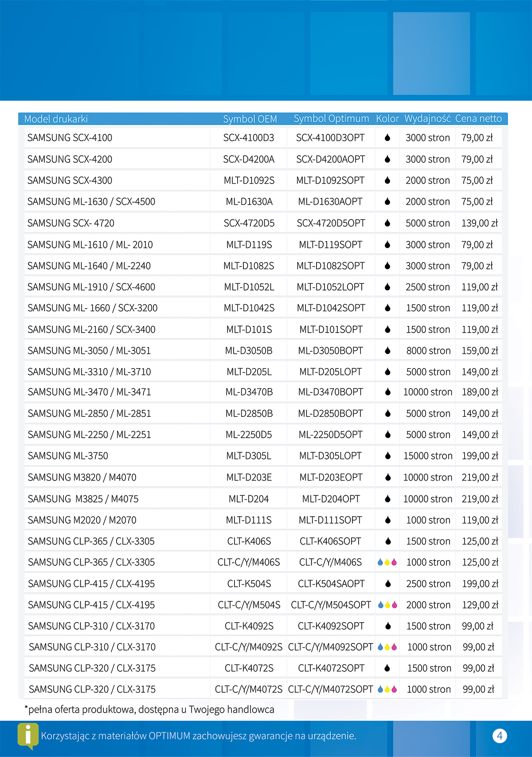This screenshot has height=757, width=532.
Task: Click the '189,00 zł' price
Action: click(480, 392)
